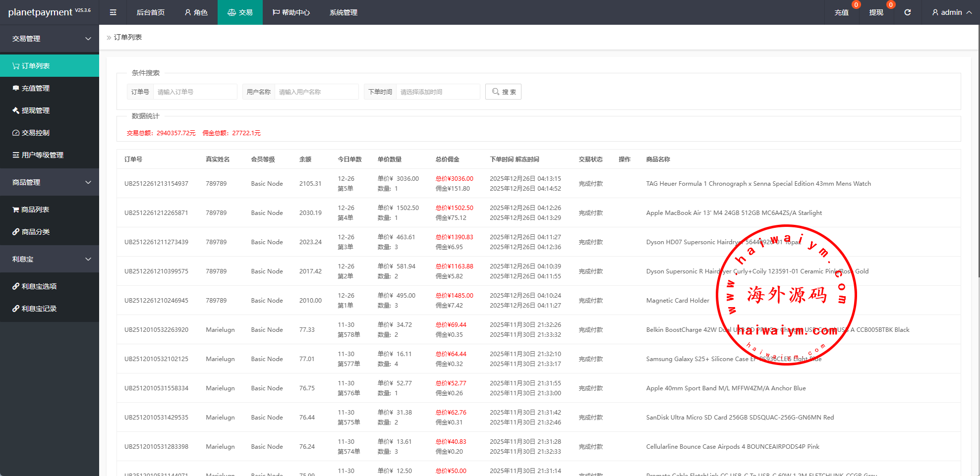Viewport: 980px width, 476px height.
Task: Click the sidebar collapse hamburger icon
Action: click(113, 12)
